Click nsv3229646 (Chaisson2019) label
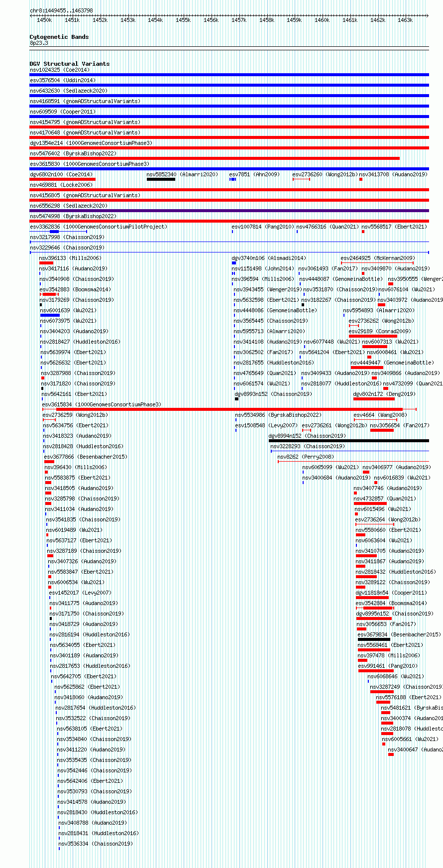 [67, 248]
